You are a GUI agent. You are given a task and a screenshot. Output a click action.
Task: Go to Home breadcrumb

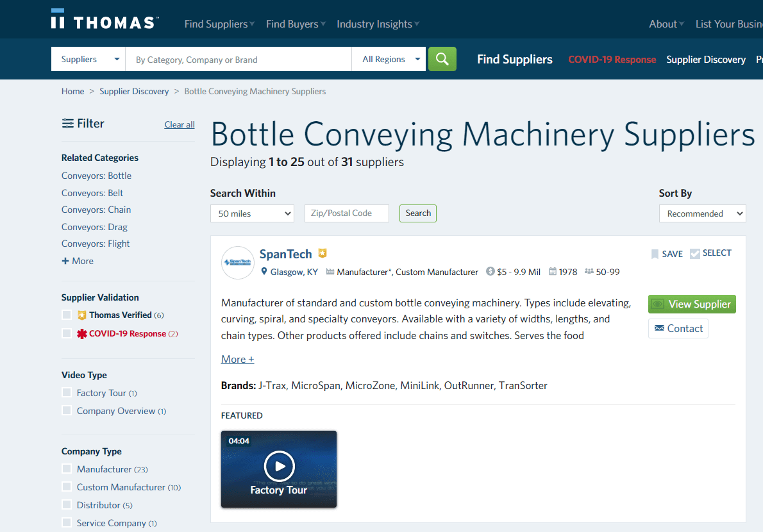[72, 92]
